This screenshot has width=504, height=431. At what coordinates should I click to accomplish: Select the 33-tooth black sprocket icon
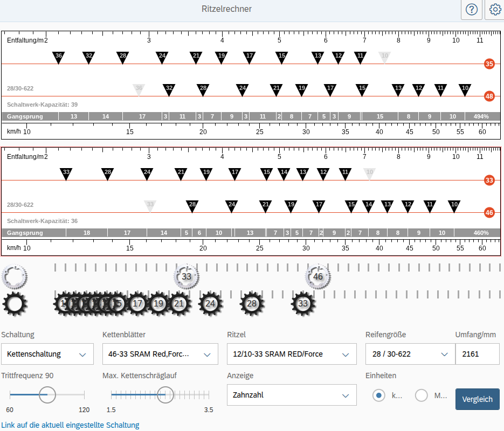303,303
